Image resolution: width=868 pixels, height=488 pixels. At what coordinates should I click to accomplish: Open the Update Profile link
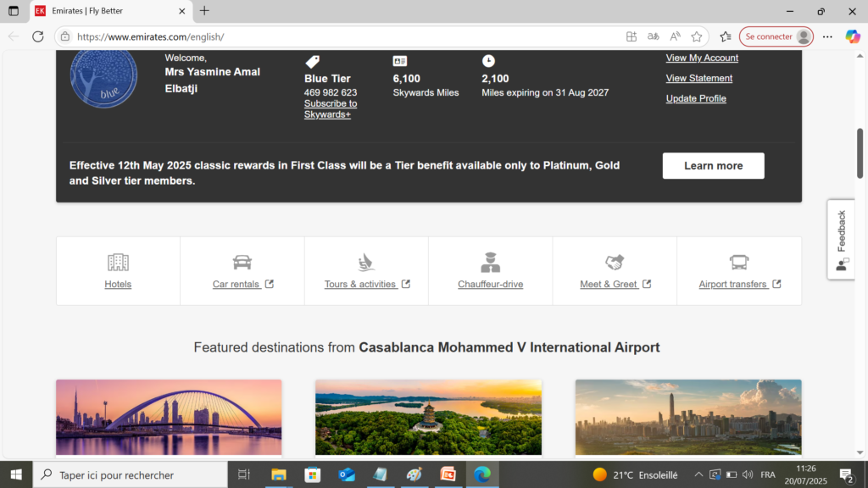point(696,98)
